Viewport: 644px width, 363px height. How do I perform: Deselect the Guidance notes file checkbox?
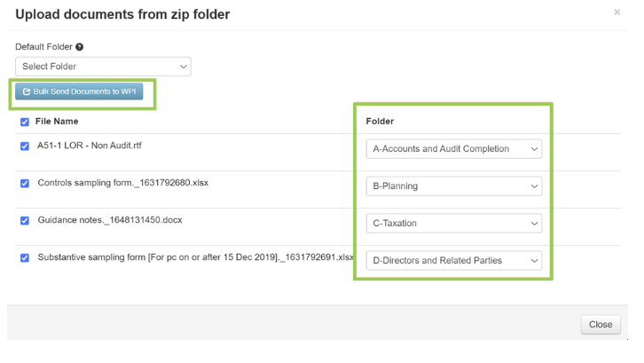click(x=25, y=220)
